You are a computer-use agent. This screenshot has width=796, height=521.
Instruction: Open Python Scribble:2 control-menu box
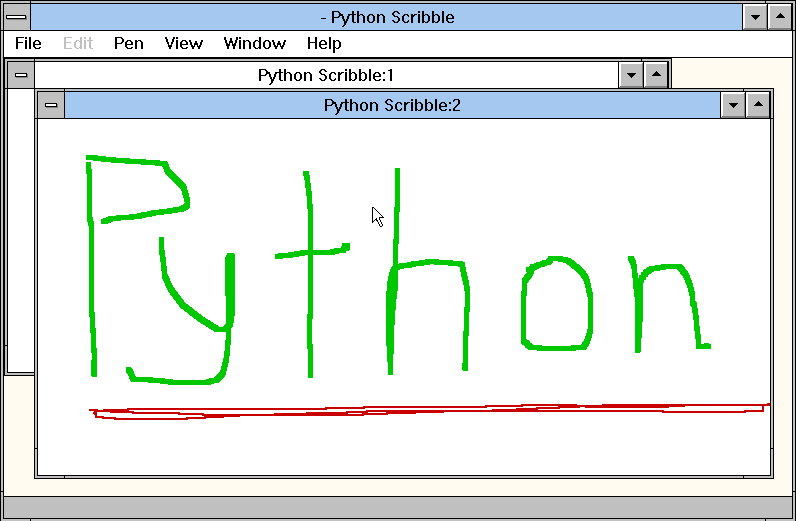click(x=50, y=105)
